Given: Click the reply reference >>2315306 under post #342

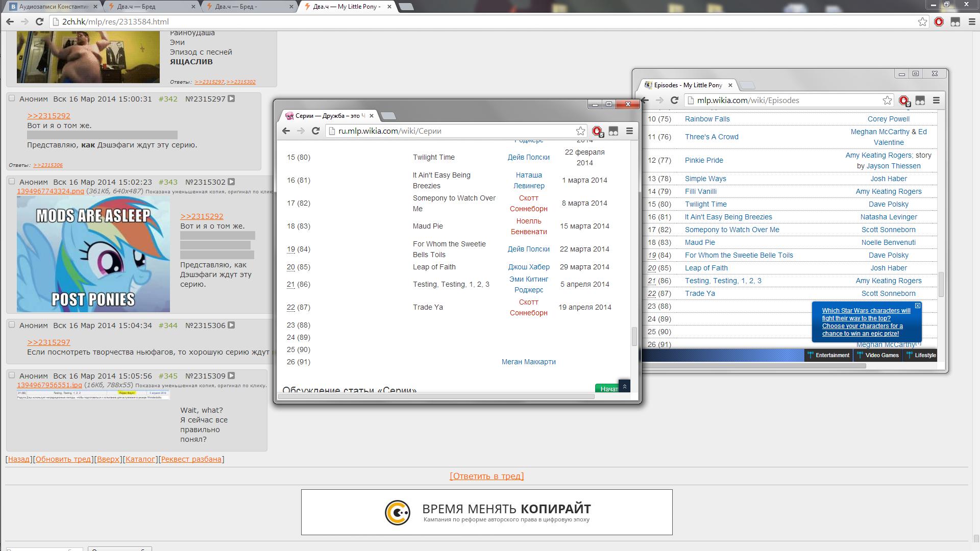Looking at the screenshot, I should (48, 165).
